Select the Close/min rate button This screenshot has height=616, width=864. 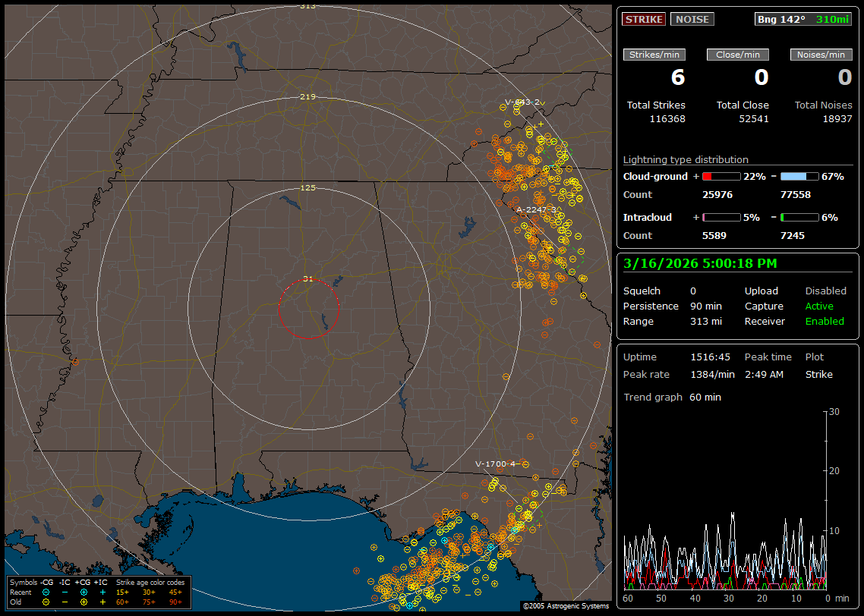738,55
